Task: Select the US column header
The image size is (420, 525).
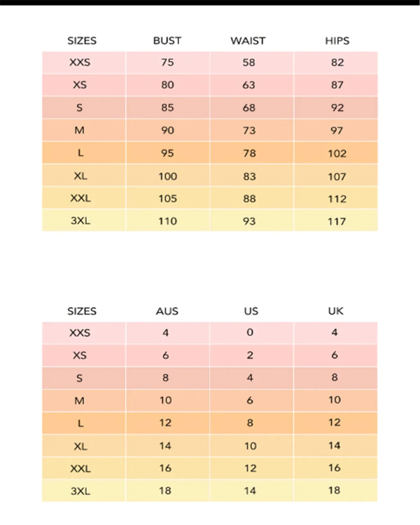Action: coord(251,311)
